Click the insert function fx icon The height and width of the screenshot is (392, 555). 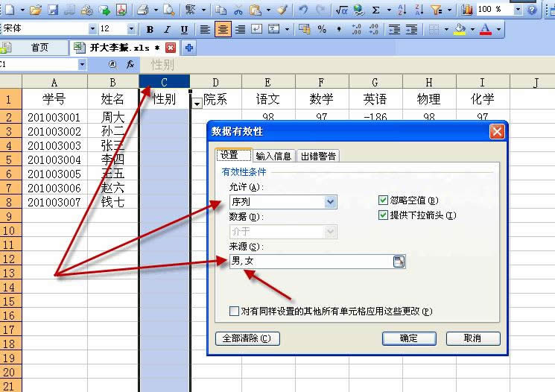[130, 64]
